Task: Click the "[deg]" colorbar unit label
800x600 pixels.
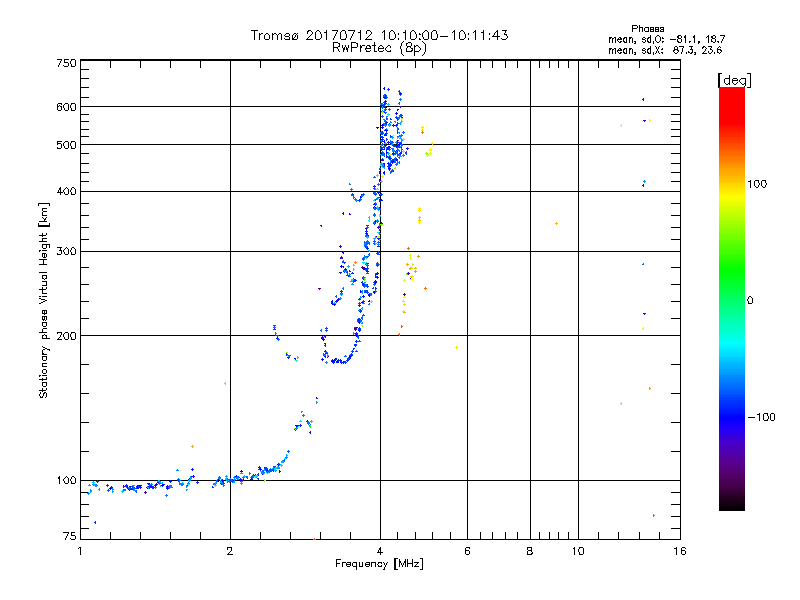Action: 734,80
